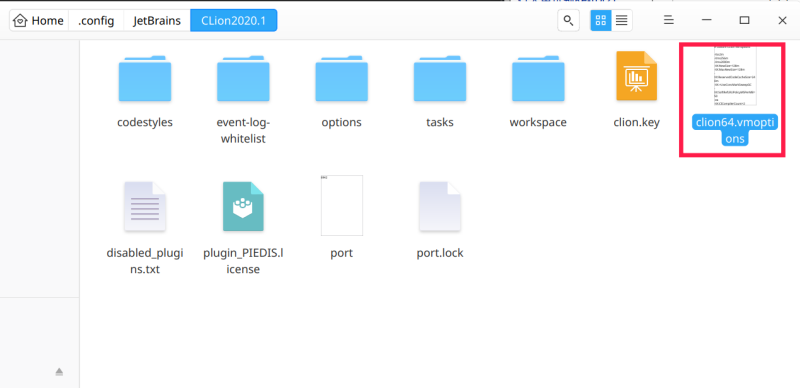The image size is (800, 388).
Task: Click the search magnifier button
Action: tap(568, 20)
